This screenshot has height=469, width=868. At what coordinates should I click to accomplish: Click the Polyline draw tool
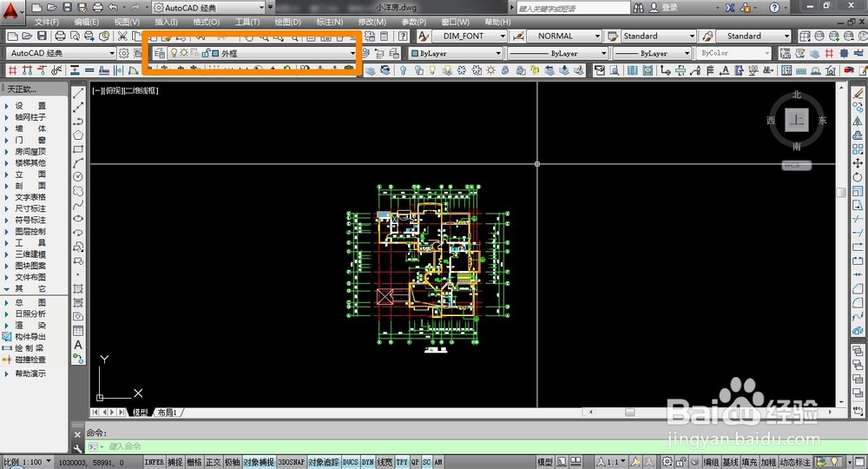point(78,121)
